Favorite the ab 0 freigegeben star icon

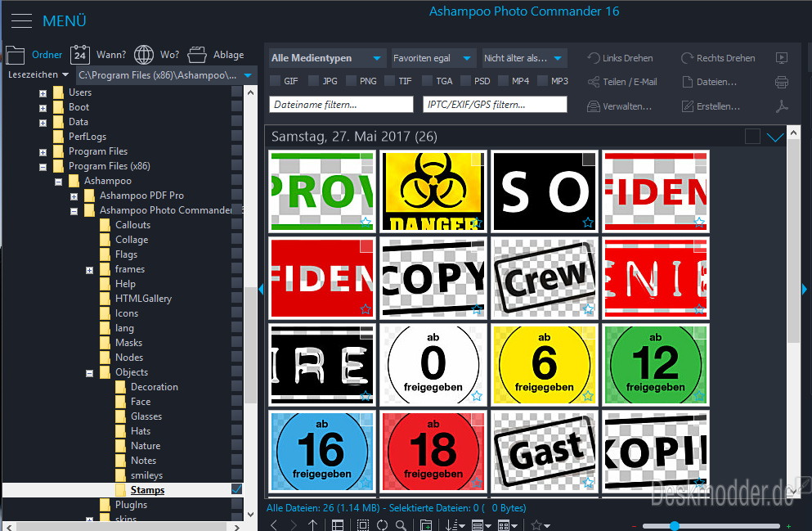[477, 396]
